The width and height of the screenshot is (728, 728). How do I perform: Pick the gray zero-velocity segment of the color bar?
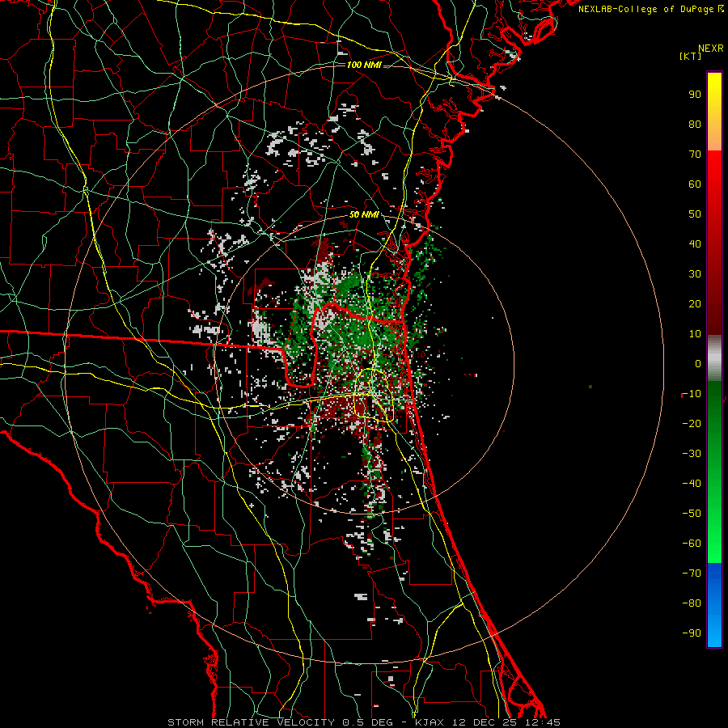click(x=714, y=358)
